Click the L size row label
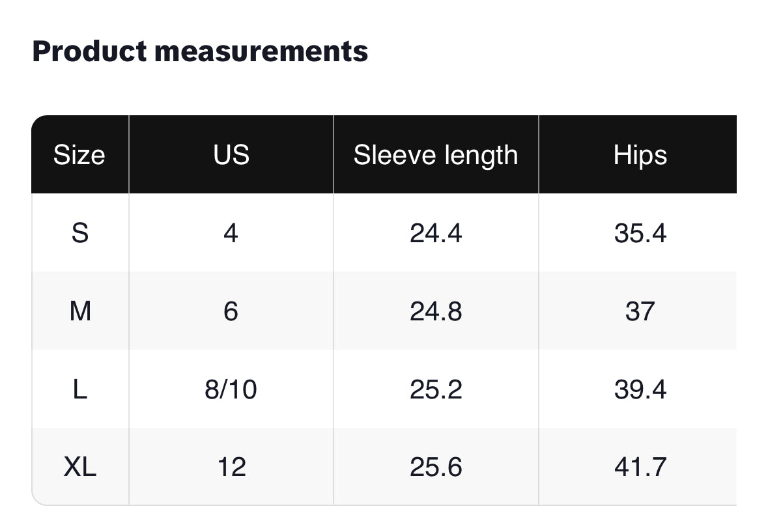 [79, 389]
